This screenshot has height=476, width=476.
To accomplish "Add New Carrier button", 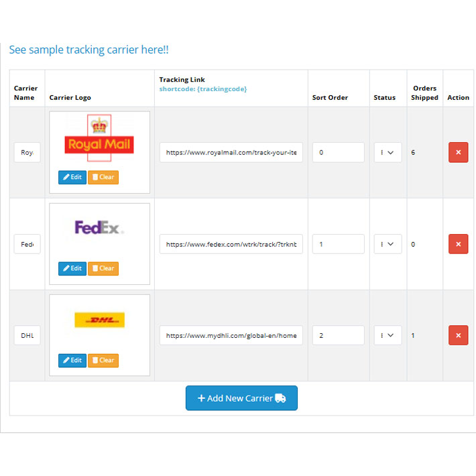I will tap(241, 398).
